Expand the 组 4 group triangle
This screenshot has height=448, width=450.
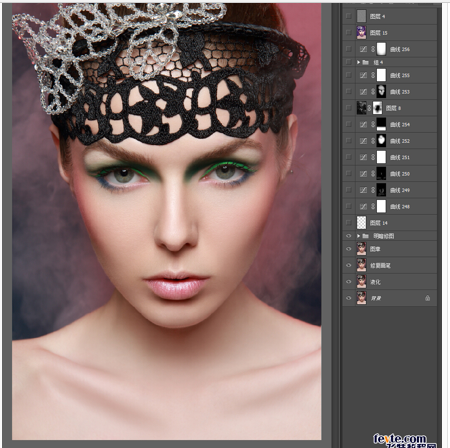(358, 62)
